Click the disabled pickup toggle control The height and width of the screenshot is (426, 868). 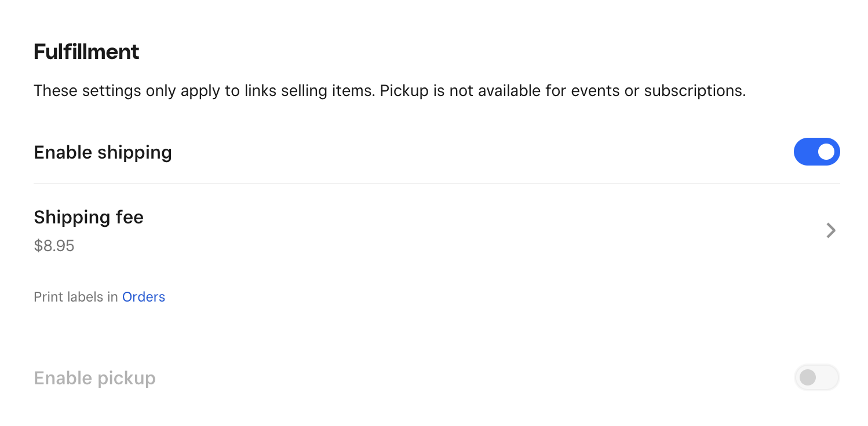[817, 377]
